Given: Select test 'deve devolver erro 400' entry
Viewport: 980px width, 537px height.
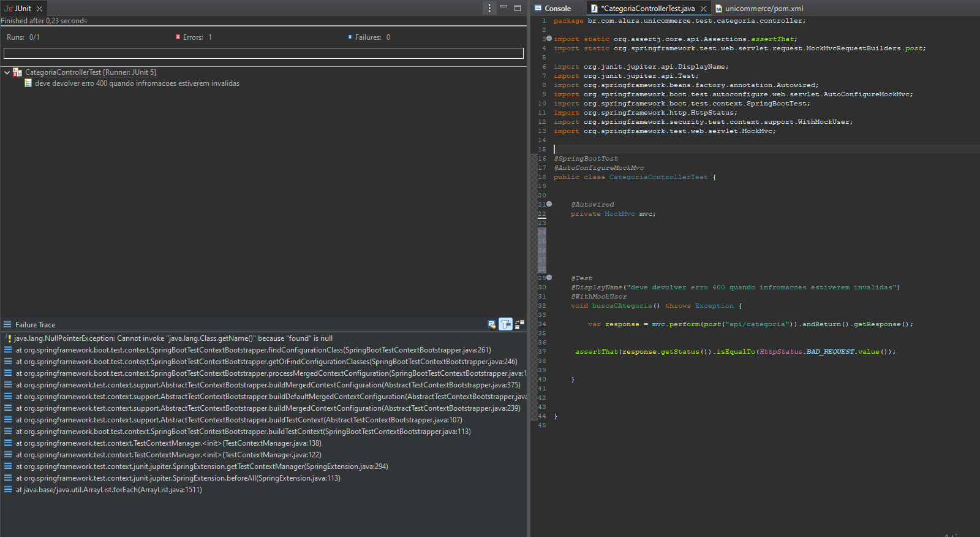Looking at the screenshot, I should coord(137,83).
